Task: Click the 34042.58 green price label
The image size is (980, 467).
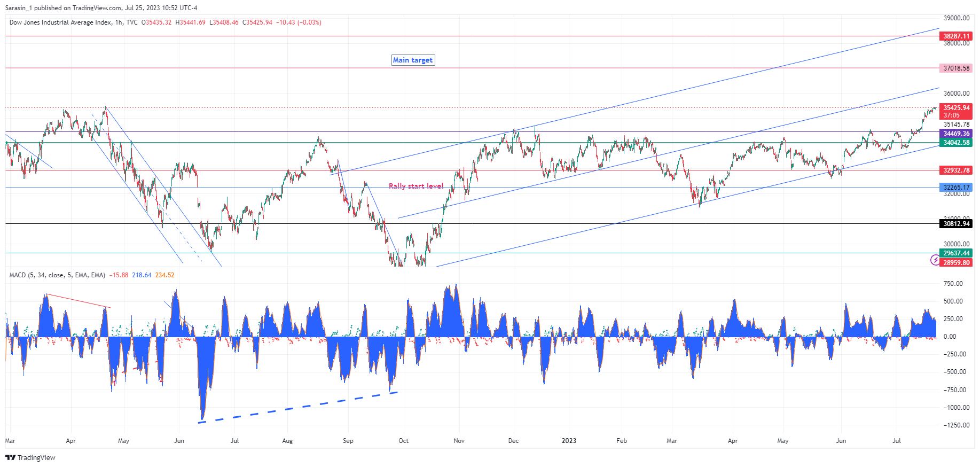Action: coord(956,143)
